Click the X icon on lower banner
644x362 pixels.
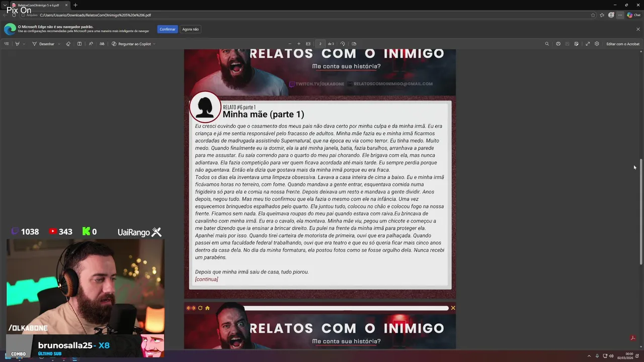click(x=453, y=308)
